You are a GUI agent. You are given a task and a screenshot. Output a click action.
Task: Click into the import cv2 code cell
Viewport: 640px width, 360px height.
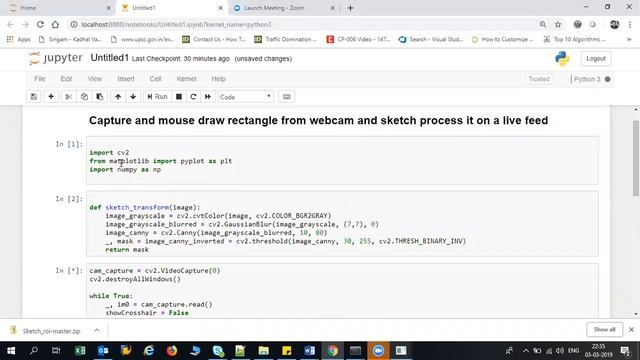[342, 161]
